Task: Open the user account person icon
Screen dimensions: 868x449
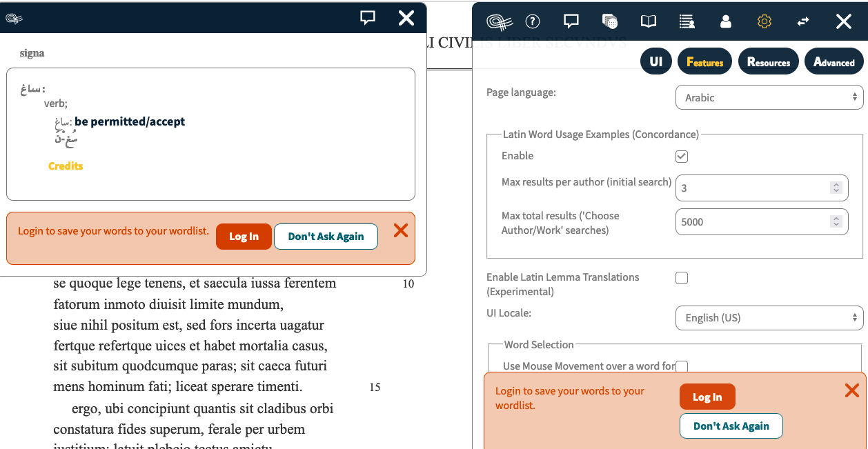Action: 725,21
